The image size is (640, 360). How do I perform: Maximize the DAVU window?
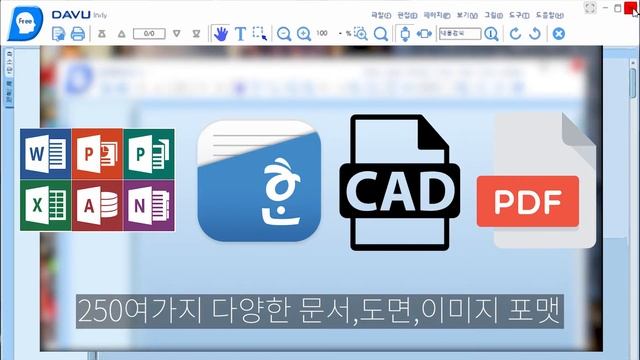coord(618,8)
